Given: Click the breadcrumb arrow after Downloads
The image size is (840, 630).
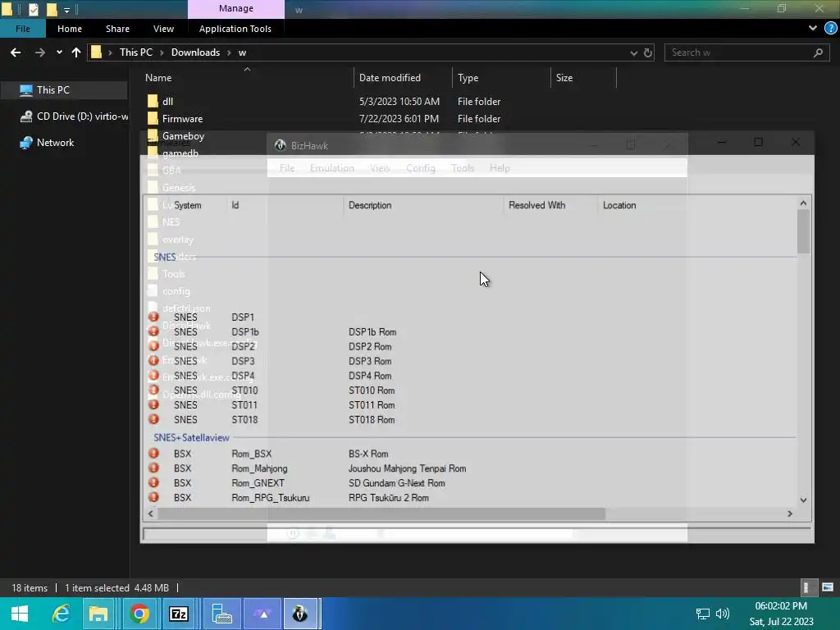Looking at the screenshot, I should click(x=229, y=52).
